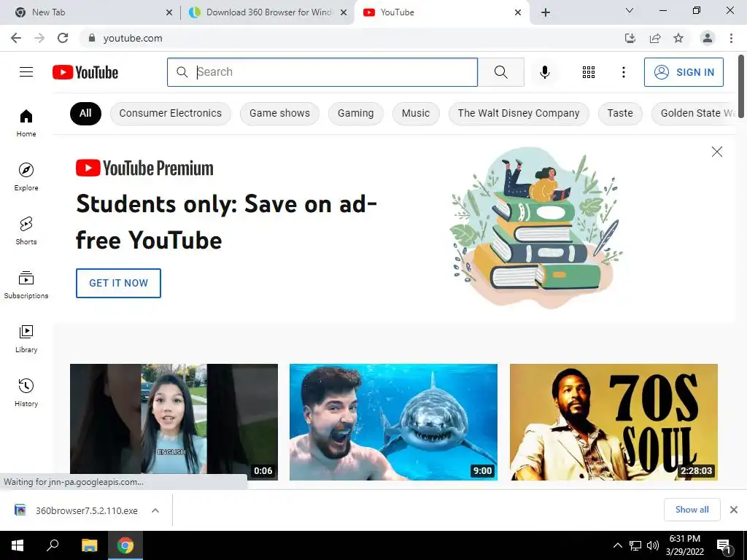747x560 pixels.
Task: Open YouTube settings three-dot menu
Action: (623, 72)
